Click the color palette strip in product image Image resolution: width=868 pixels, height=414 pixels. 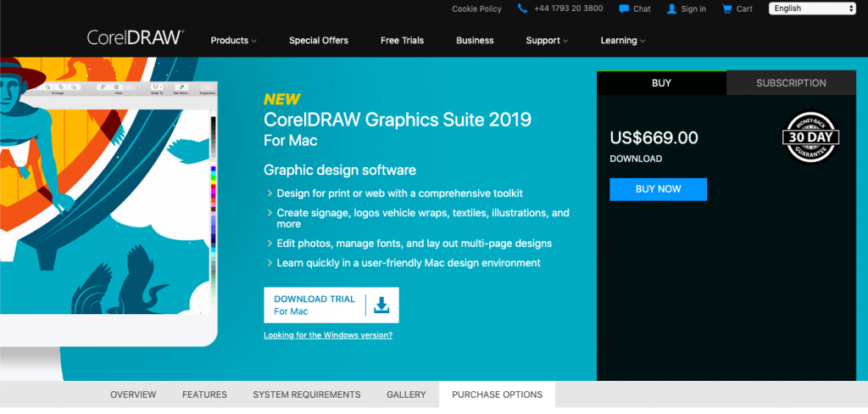[214, 212]
